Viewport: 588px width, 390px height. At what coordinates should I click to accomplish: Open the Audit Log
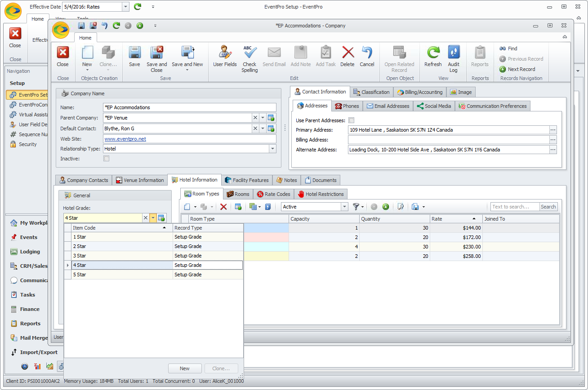(454, 58)
